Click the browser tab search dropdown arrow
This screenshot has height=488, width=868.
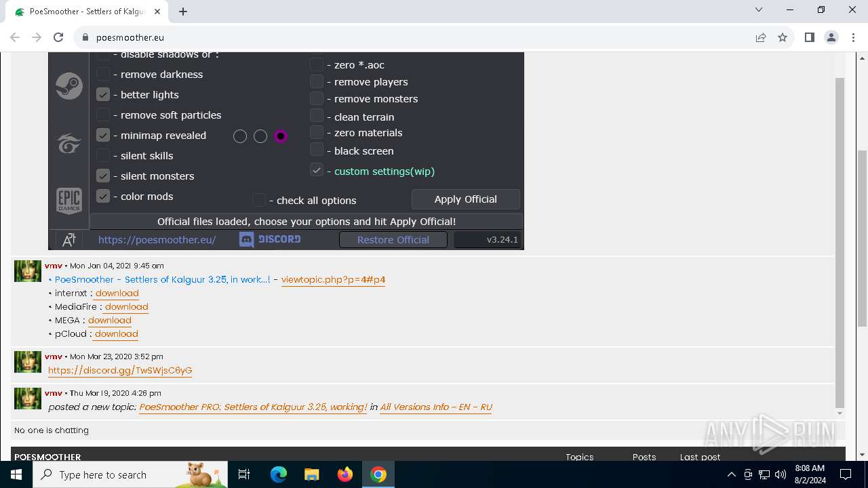[759, 10]
